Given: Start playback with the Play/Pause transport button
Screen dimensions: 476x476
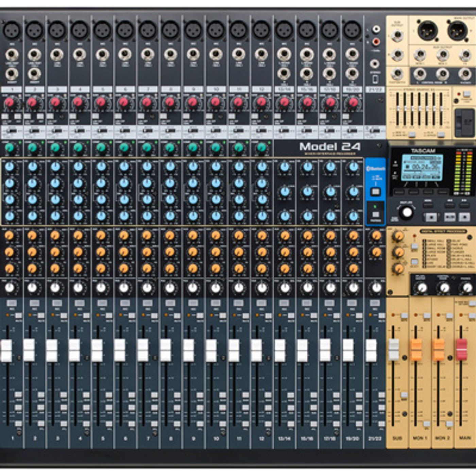Looking at the screenshot, I should click(449, 216).
